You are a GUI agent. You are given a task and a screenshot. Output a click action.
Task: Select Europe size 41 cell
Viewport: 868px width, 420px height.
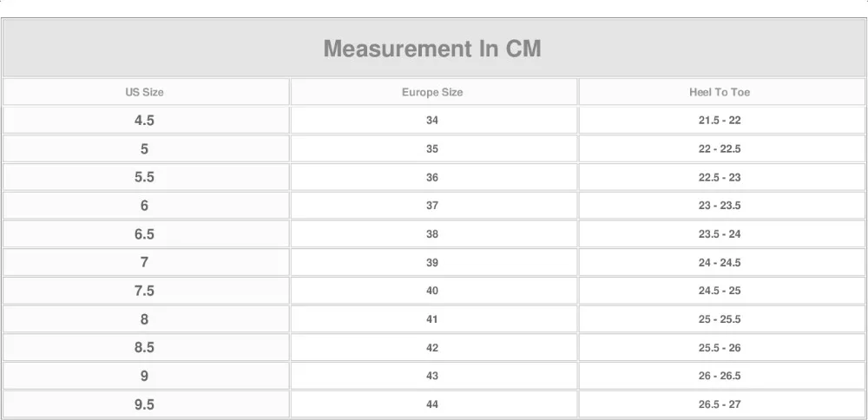(x=432, y=319)
